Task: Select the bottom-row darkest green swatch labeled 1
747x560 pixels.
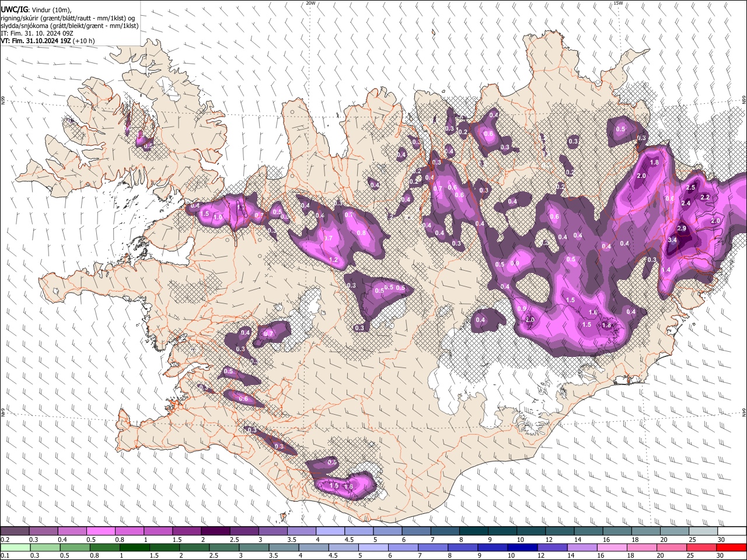Action: click(135, 547)
